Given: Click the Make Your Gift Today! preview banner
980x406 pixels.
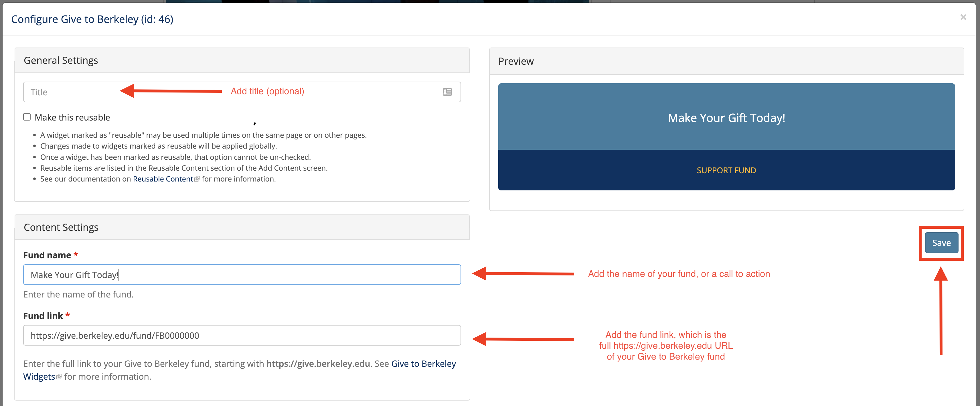Looking at the screenshot, I should (x=726, y=118).
